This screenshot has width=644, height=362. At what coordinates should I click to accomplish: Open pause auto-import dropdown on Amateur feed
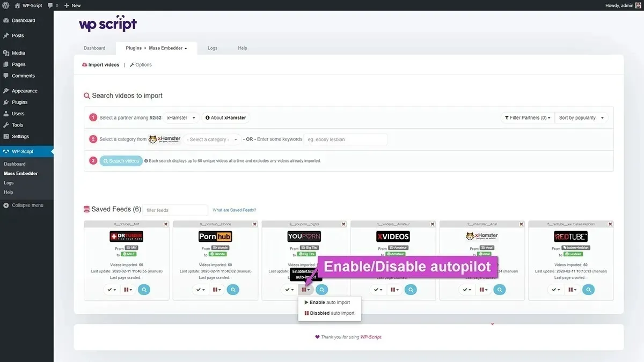[395, 290]
